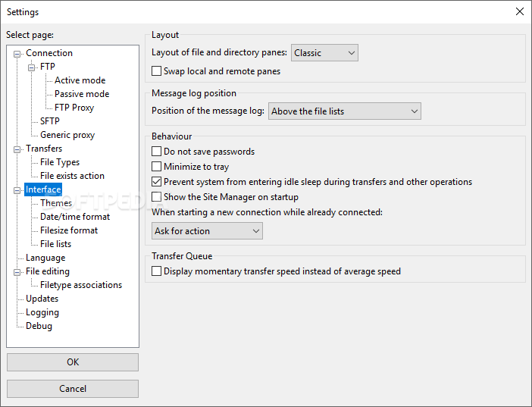Open the message log position dropdown
The image size is (532, 407).
click(344, 111)
